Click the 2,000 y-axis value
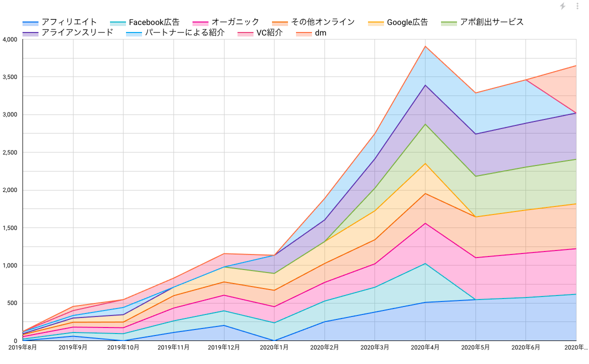The image size is (589, 364). pyautogui.click(x=10, y=190)
